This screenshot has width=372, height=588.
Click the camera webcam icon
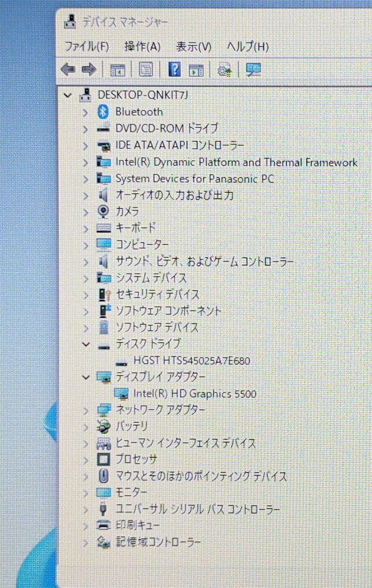[x=103, y=211]
